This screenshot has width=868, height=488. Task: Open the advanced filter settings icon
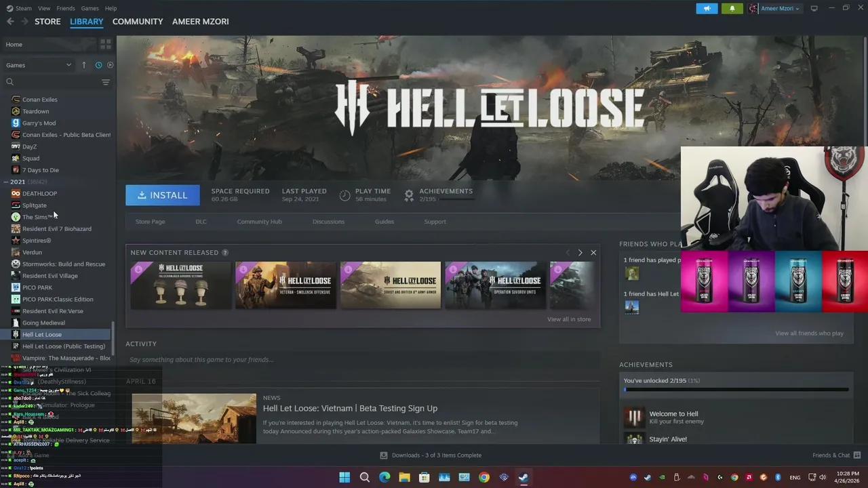105,82
